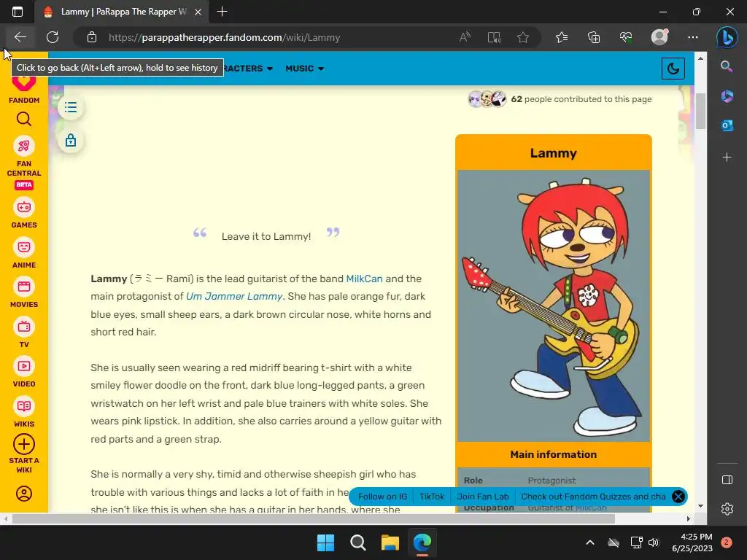747x560 pixels.
Task: Open Edge sidebar settings gear
Action: pos(727,509)
